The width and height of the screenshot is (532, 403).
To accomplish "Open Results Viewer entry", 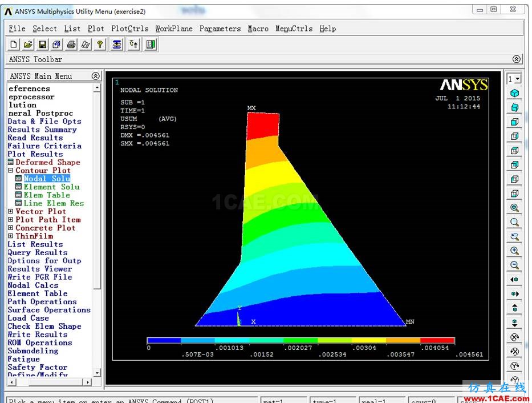I will pos(40,268).
